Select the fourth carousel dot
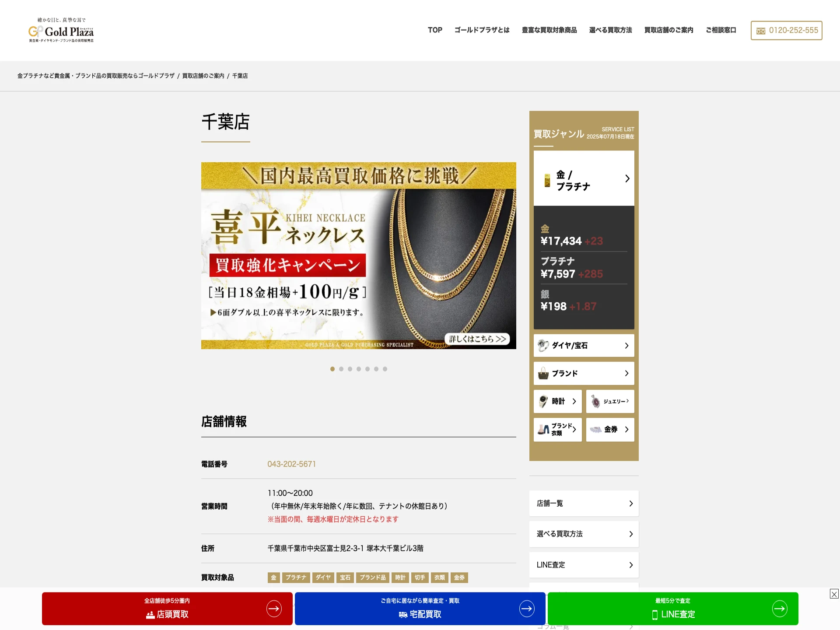 point(359,369)
